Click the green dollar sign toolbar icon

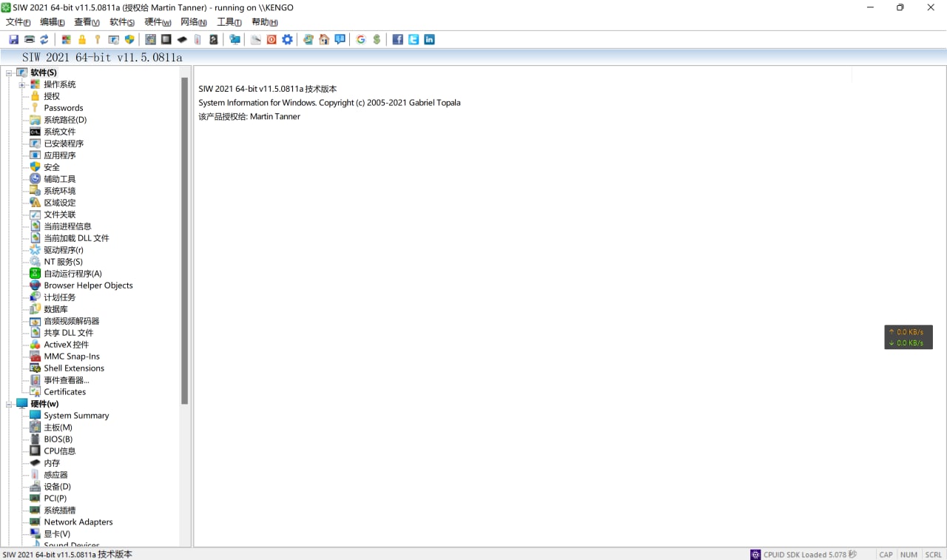click(377, 40)
